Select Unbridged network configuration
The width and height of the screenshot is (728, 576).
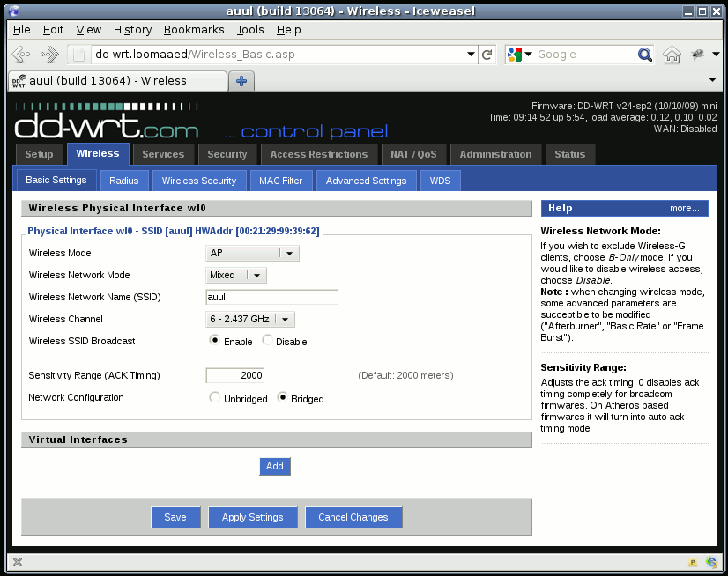coord(214,397)
